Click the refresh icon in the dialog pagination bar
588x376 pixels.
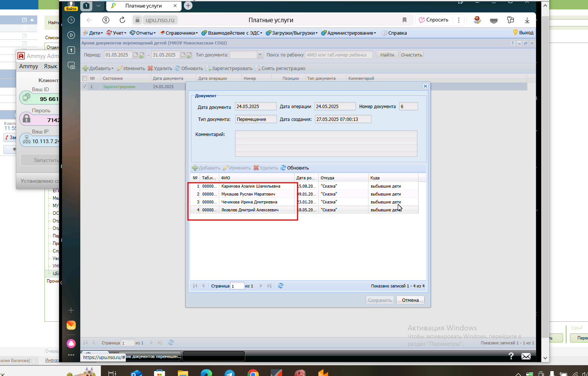[x=281, y=286]
